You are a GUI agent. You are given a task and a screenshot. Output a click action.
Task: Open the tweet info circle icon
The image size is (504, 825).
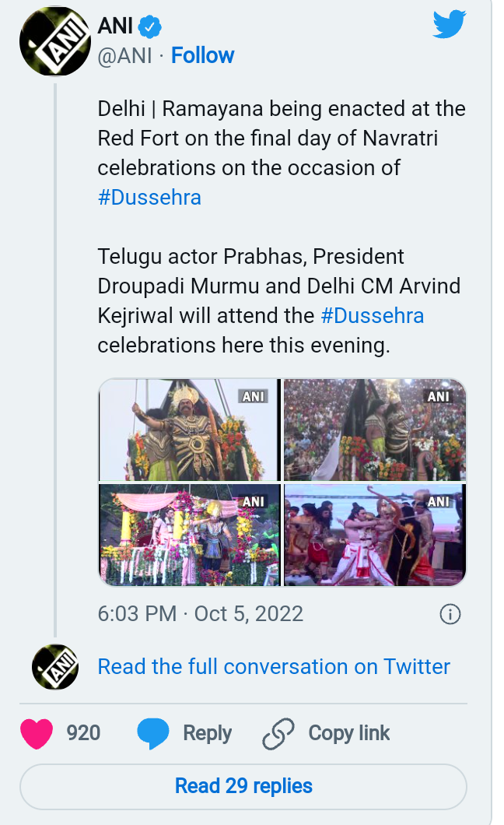(x=450, y=614)
